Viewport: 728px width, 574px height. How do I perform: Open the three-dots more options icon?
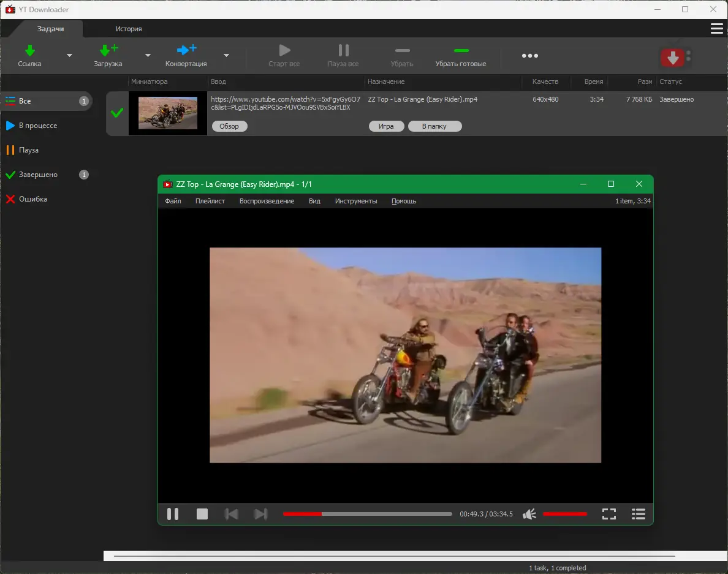(x=529, y=56)
